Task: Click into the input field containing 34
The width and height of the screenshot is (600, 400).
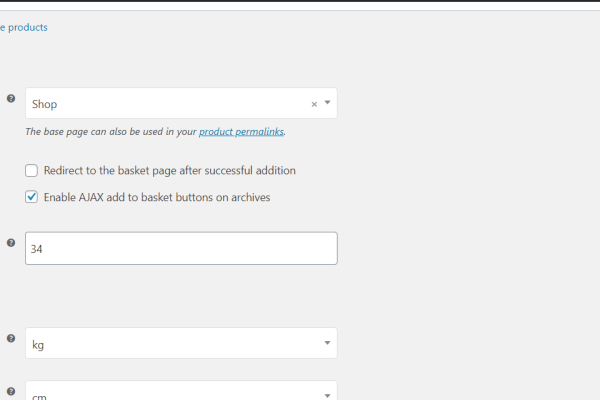Action: 180,249
